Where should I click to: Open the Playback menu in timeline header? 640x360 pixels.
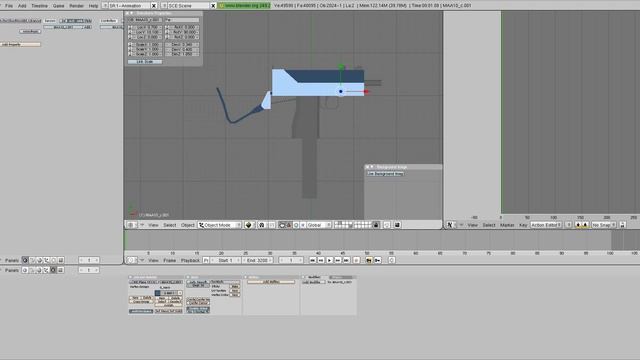190,260
